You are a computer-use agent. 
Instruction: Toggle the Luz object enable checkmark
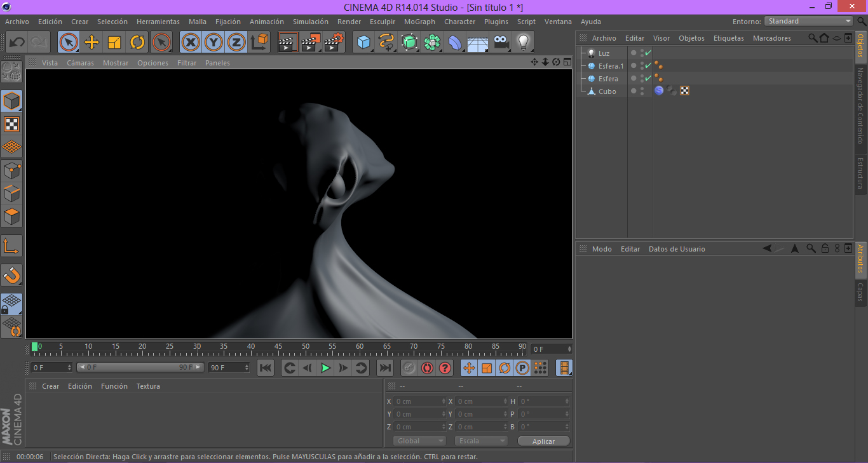click(x=648, y=53)
